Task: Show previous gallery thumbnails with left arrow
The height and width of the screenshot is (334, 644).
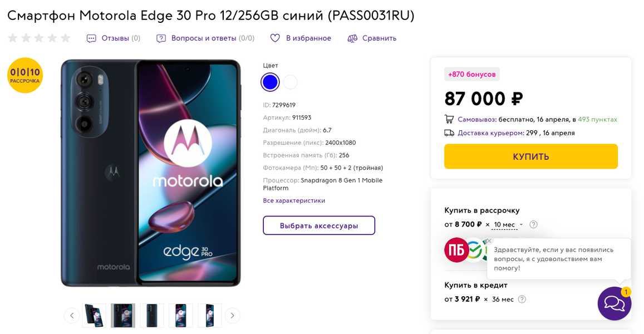Action: click(72, 316)
